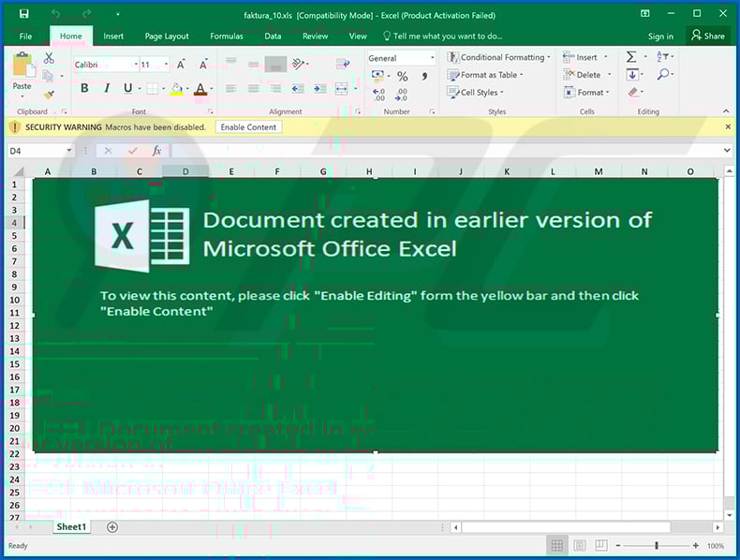
Task: Switch to the Formulas tab
Action: (x=227, y=36)
